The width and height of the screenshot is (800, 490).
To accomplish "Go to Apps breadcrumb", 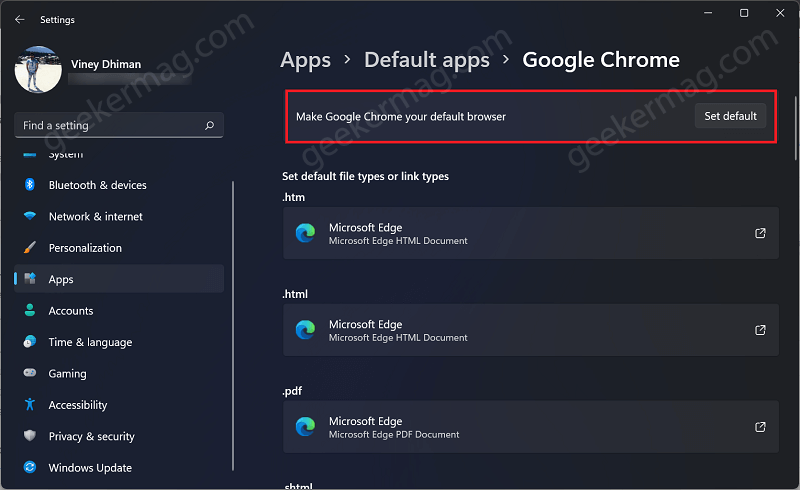I will click(x=305, y=60).
